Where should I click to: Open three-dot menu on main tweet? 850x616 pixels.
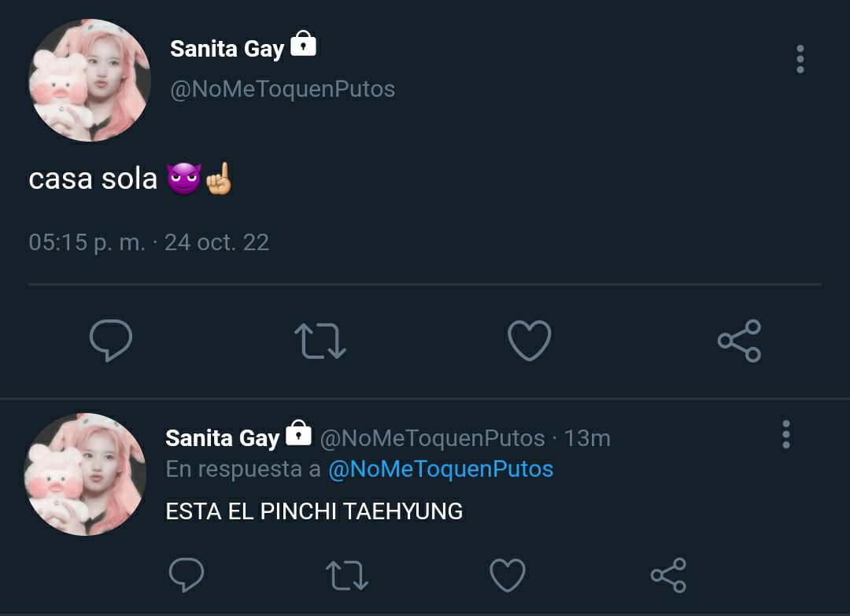pos(800,59)
